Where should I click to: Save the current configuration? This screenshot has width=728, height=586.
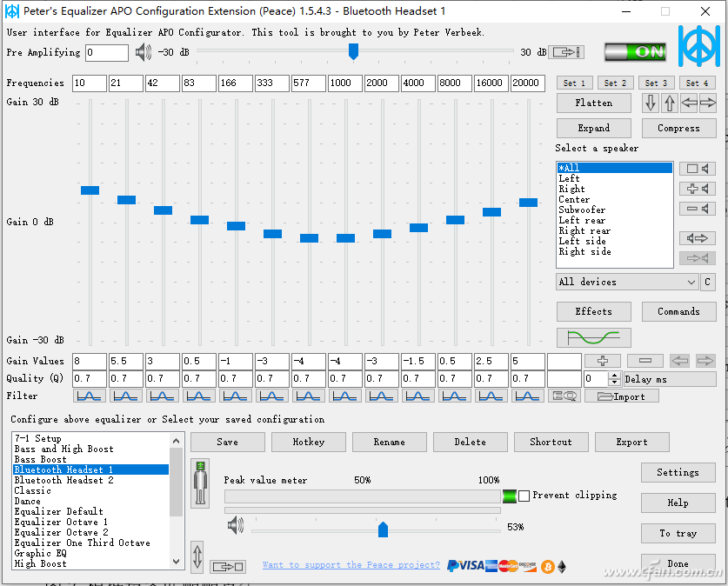click(228, 443)
